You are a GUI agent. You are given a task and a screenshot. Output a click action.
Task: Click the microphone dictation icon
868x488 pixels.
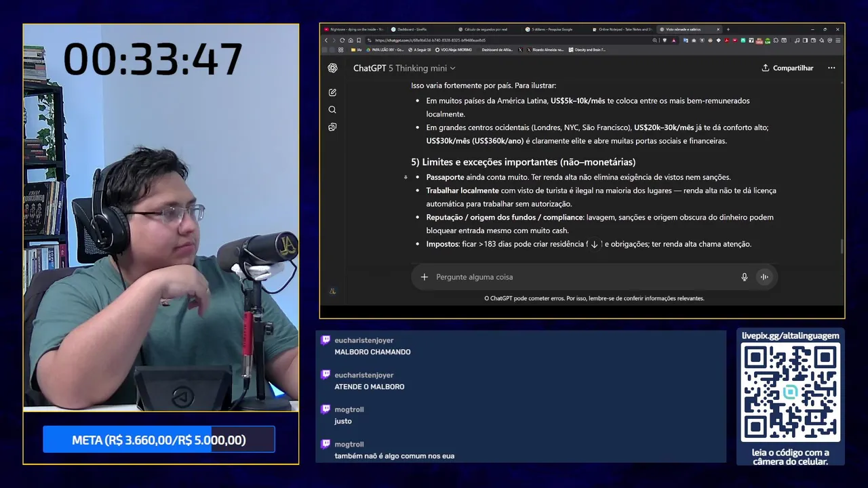click(744, 277)
